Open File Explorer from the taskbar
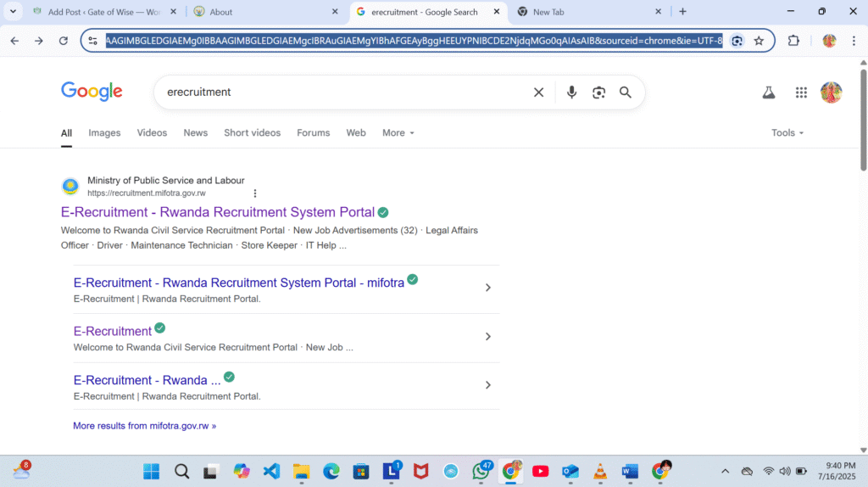Viewport: 868px width, 487px height. click(301, 472)
